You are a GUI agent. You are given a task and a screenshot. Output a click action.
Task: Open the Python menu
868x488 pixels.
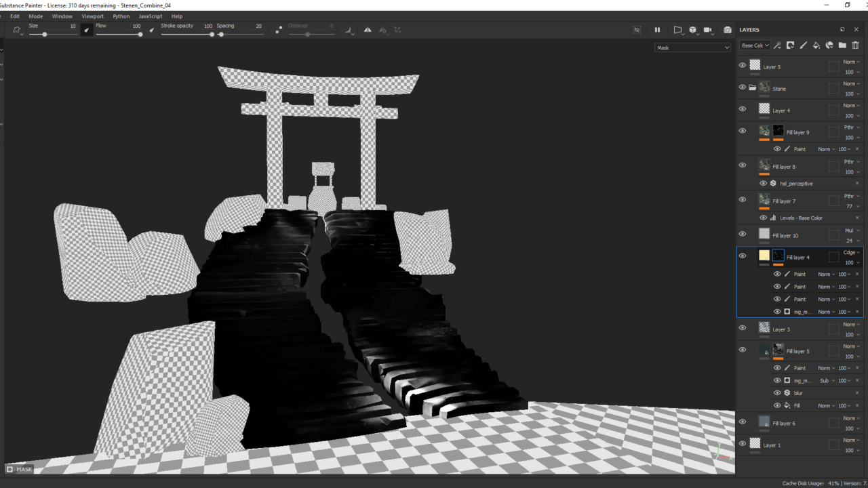tap(121, 16)
